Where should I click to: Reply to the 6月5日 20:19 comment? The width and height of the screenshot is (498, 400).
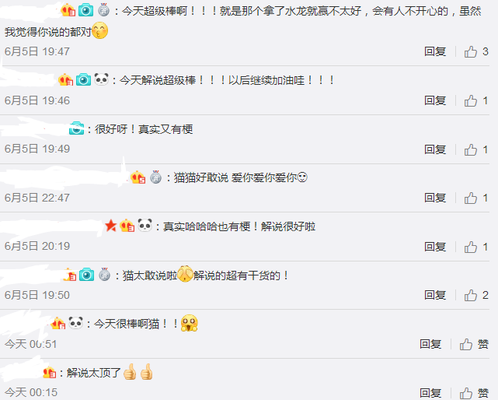click(x=435, y=247)
